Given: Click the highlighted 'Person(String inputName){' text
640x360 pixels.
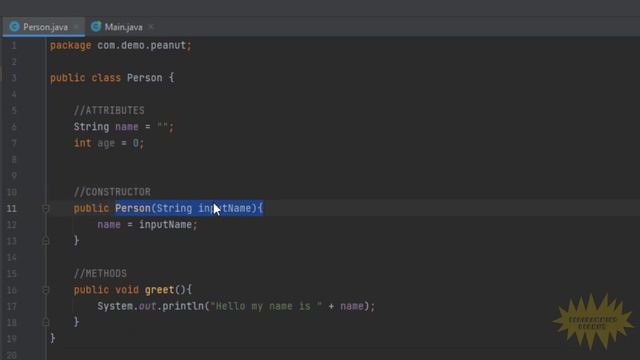Looking at the screenshot, I should pyautogui.click(x=189, y=208).
